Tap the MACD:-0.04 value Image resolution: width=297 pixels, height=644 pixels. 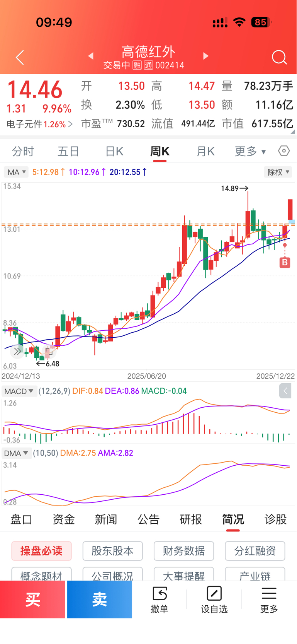pos(164,391)
